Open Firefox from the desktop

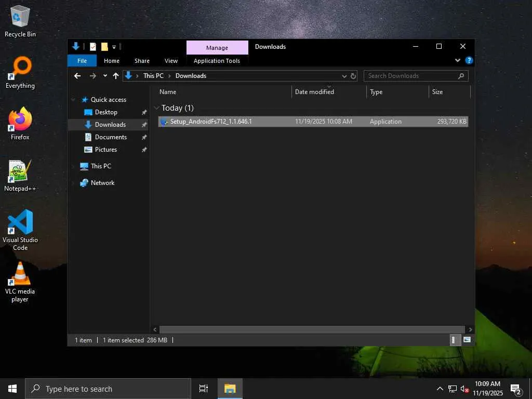[x=20, y=124]
